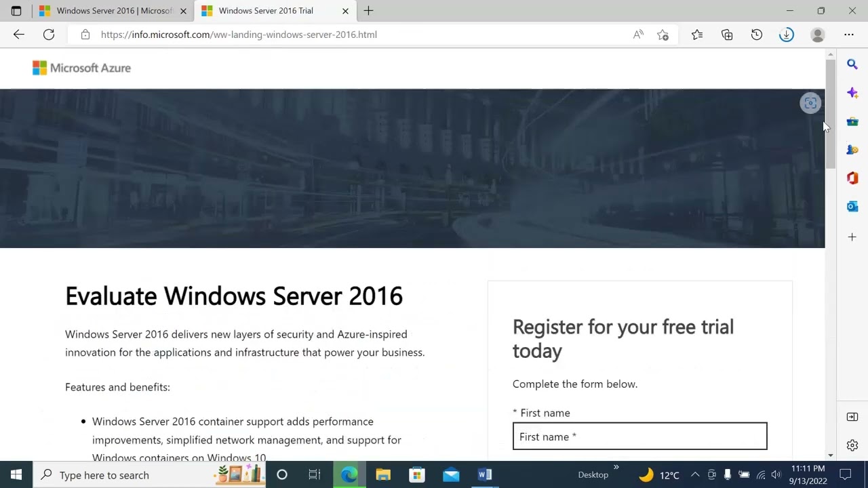Open the clock showing 11:11 PM
Viewport: 868px width, 488px height.
point(808,474)
